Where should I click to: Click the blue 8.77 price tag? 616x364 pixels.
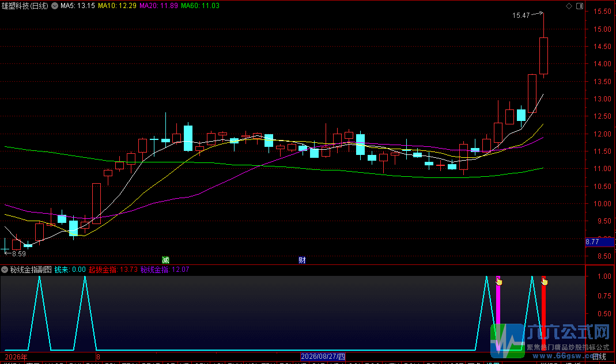[599, 242]
